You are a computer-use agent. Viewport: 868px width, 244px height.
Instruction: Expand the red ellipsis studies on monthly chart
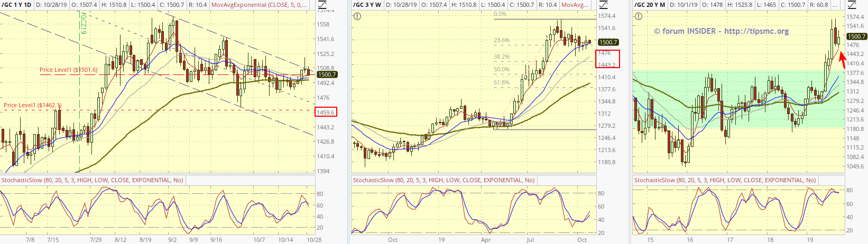pyautogui.click(x=835, y=5)
